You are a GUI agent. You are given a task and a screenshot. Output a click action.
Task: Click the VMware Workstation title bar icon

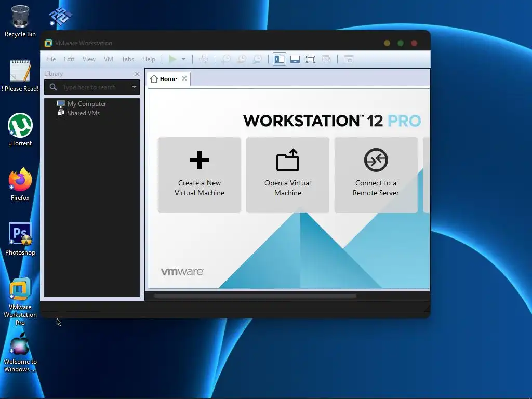(48, 43)
